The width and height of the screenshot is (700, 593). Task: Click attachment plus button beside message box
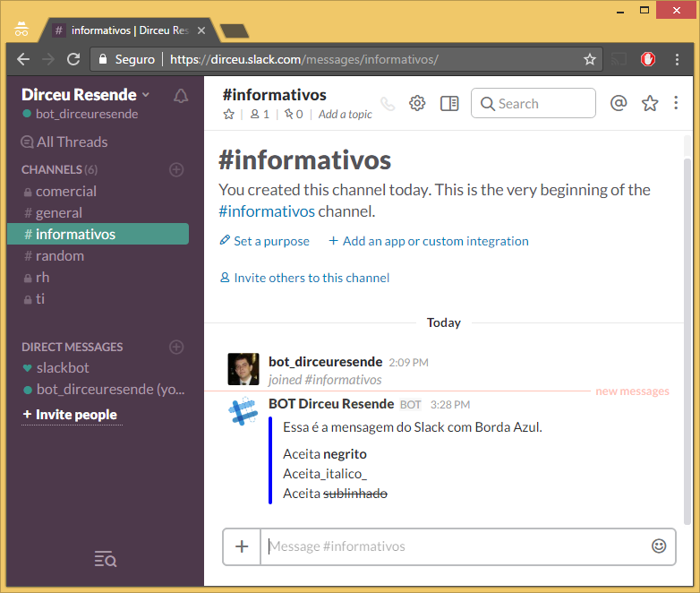point(242,546)
